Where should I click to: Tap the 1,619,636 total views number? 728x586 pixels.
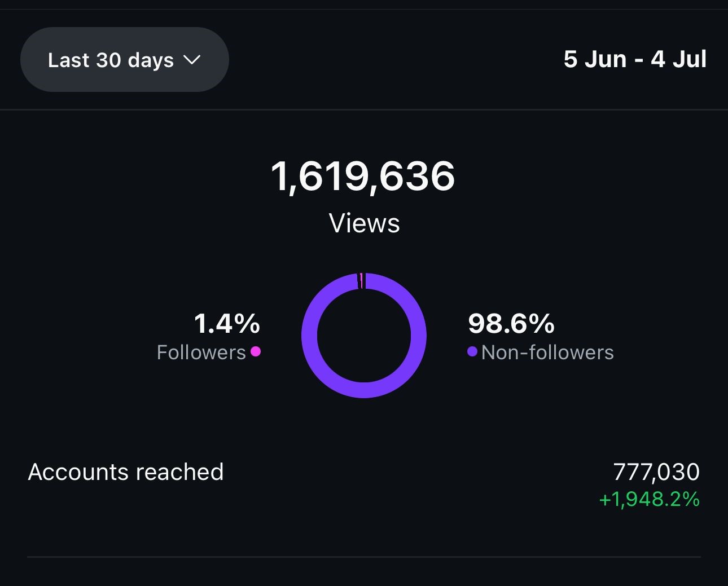coord(363,176)
